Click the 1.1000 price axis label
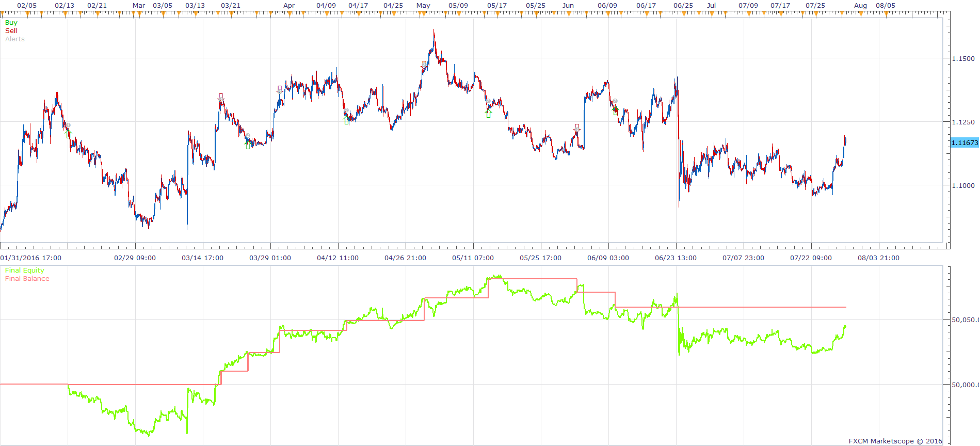The width and height of the screenshot is (980, 446). tap(963, 185)
